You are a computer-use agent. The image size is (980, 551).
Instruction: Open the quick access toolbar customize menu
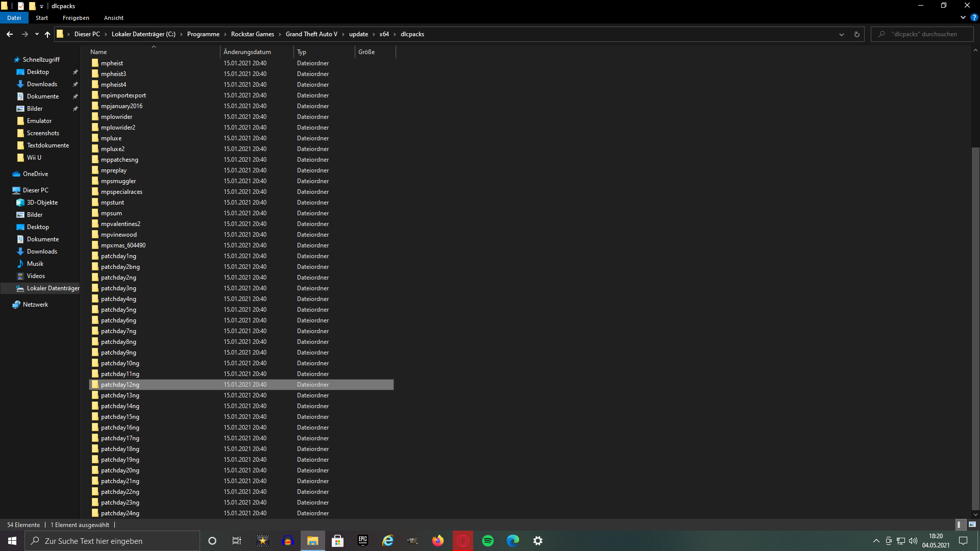tap(41, 6)
